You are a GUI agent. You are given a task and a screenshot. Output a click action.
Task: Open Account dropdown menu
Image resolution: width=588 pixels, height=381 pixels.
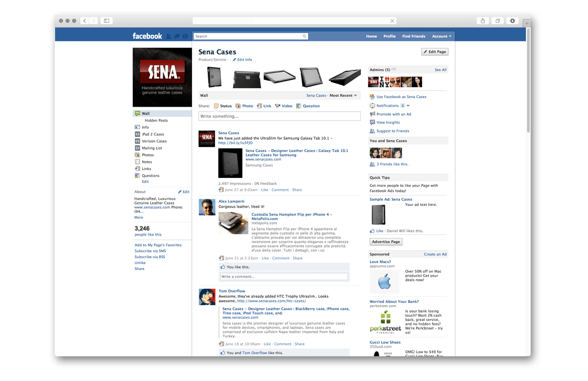tap(442, 36)
